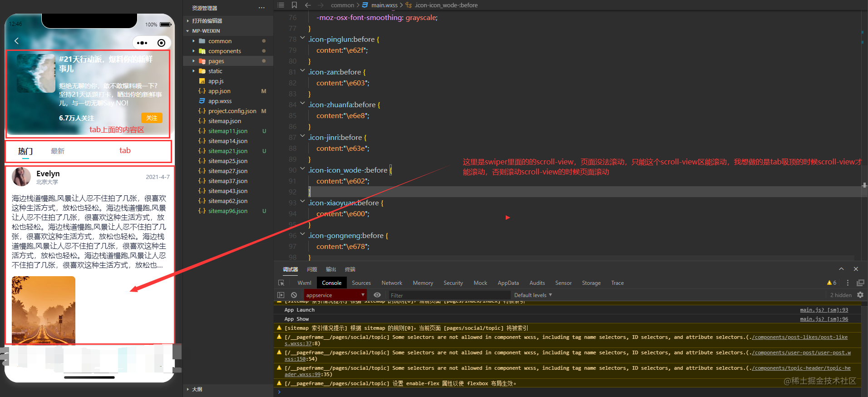Fold the .icon-zan:before rule
The width and height of the screenshot is (868, 397).
click(302, 70)
